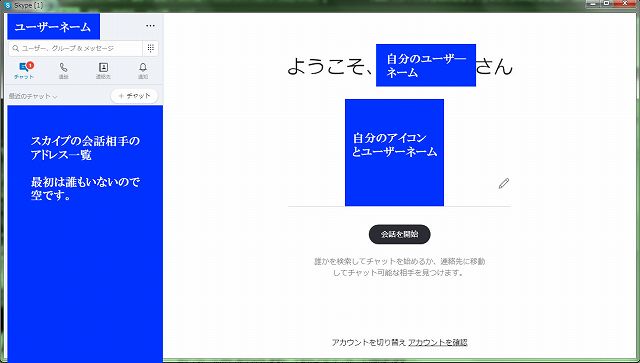Switch to the 連絡先 contacts tab

point(103,70)
